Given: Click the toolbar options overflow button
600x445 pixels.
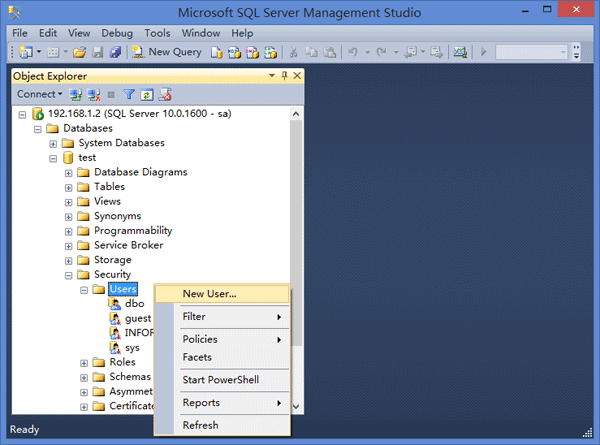Looking at the screenshot, I should point(576,52).
